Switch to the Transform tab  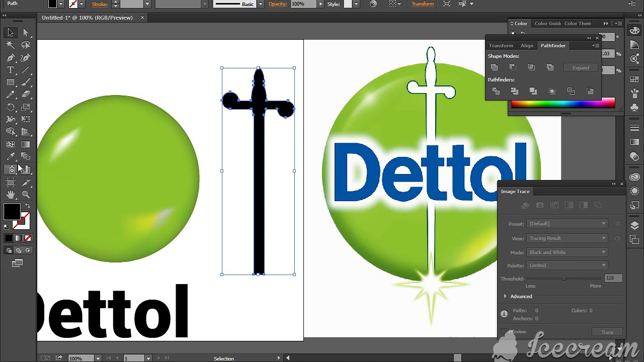coord(501,46)
